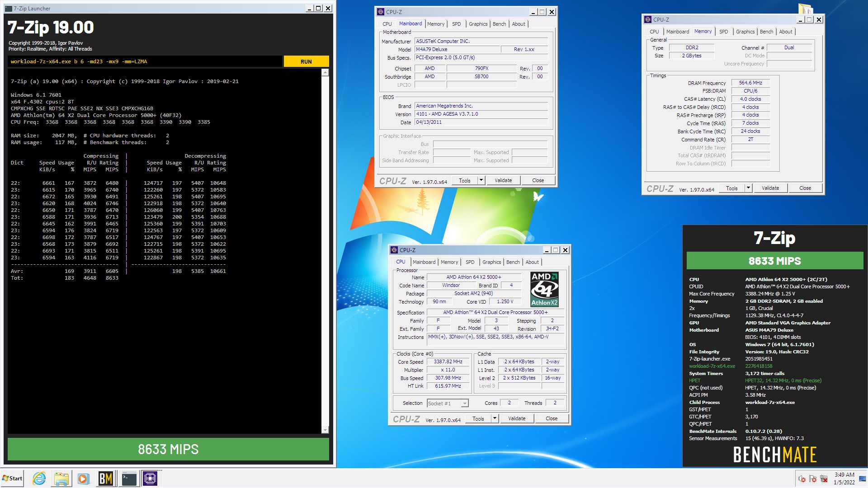Click the CPU-Z Mainboard window title icon

tap(381, 12)
